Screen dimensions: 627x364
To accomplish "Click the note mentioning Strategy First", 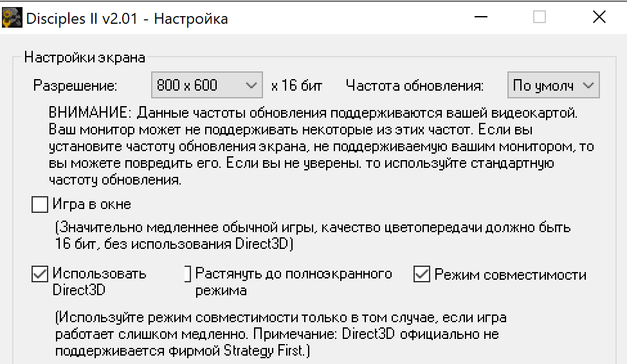I will pos(277,334).
